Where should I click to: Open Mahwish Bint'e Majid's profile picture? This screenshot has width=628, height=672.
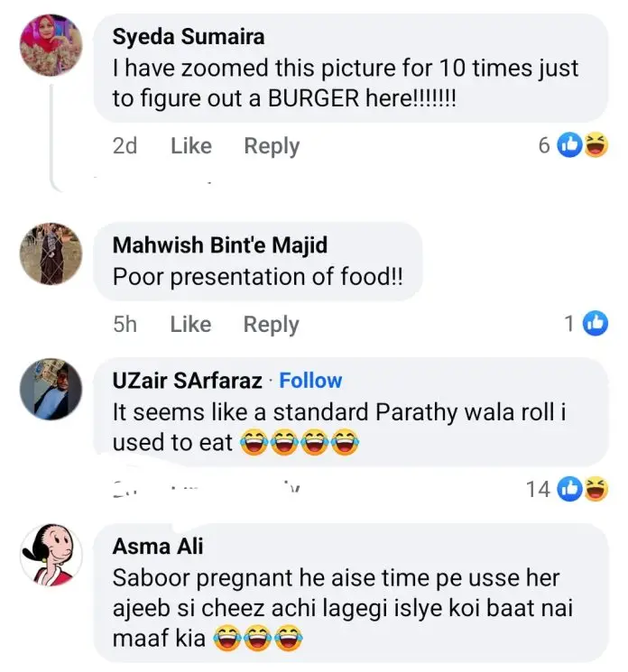tap(51, 254)
